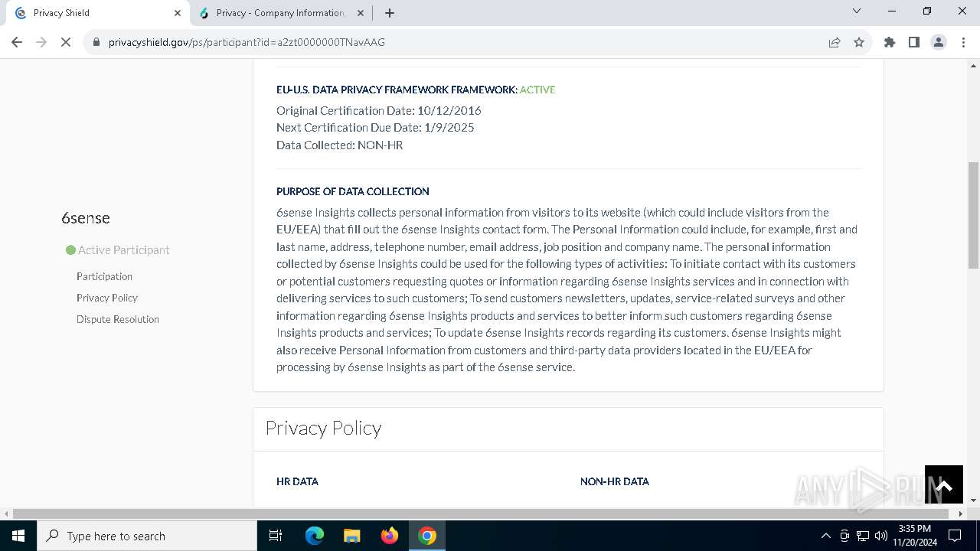
Task: Open the notification center icon
Action: click(x=955, y=536)
